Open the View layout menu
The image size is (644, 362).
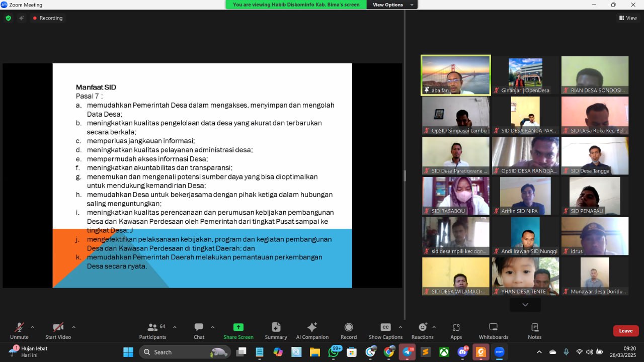[628, 18]
